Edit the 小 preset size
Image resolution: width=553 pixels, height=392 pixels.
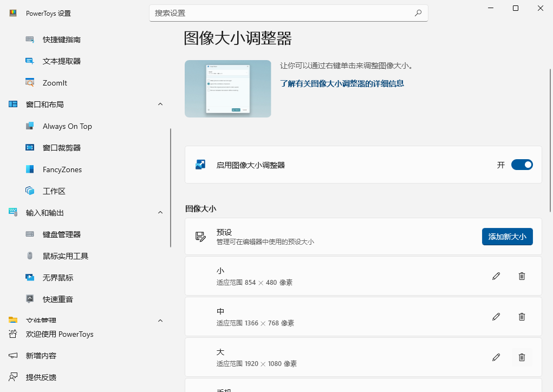tap(496, 276)
